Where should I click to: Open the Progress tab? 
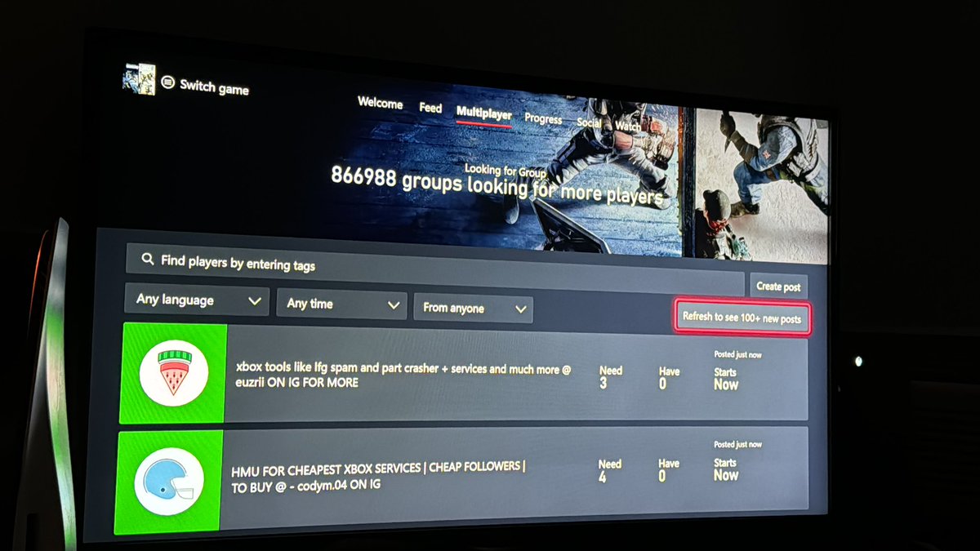(543, 118)
